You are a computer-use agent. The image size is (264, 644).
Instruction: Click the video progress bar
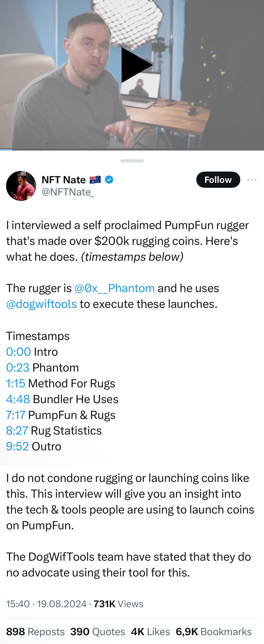click(132, 149)
